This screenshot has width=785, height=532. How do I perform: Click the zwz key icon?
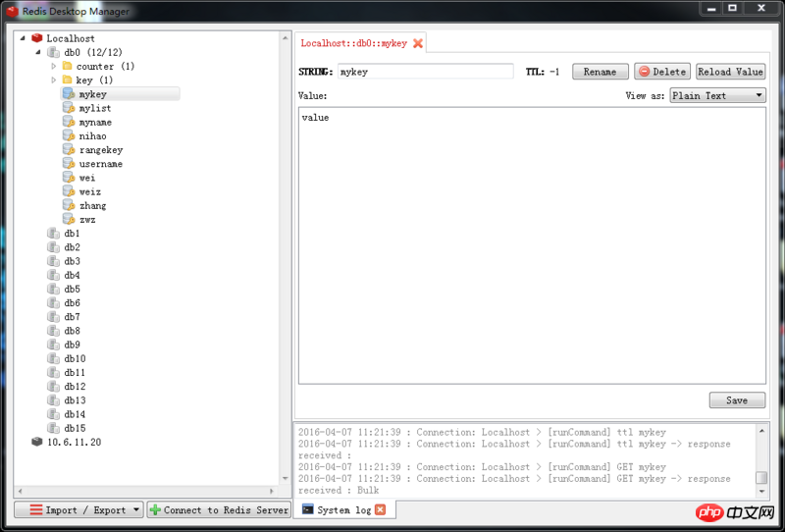click(x=69, y=220)
